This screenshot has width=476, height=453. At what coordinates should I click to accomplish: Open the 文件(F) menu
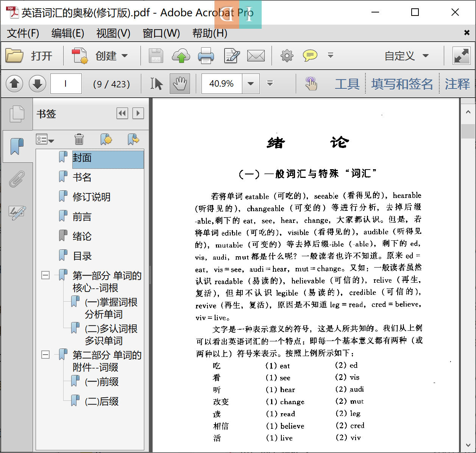click(x=23, y=33)
